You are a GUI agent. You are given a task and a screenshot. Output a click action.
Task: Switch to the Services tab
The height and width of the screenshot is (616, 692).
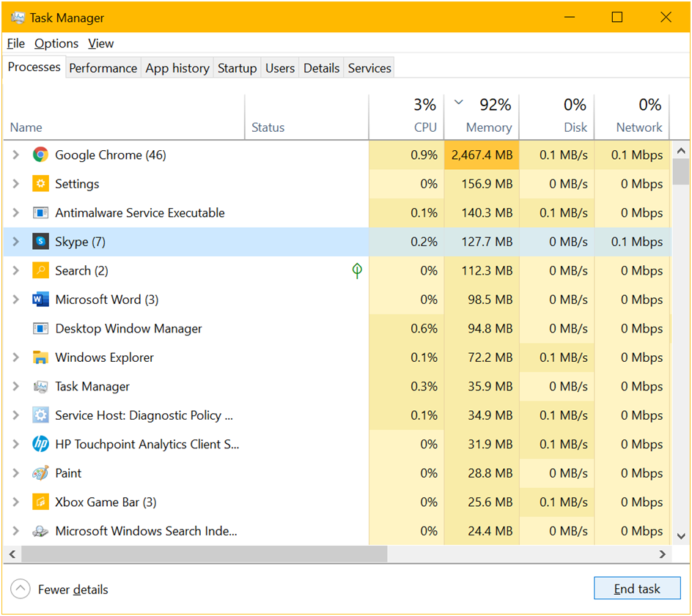[369, 68]
